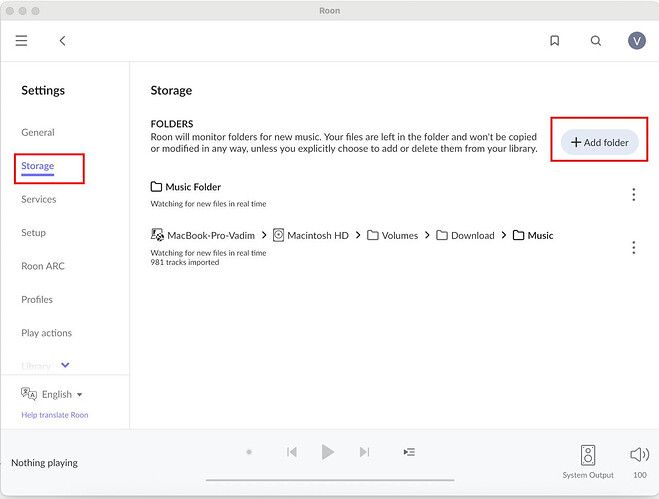
Task: Skip to the next track
Action: pyautogui.click(x=364, y=452)
